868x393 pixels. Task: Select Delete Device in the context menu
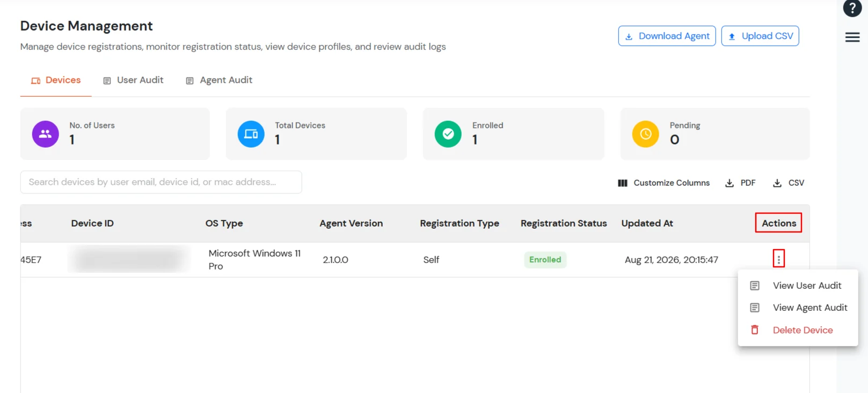click(798, 330)
